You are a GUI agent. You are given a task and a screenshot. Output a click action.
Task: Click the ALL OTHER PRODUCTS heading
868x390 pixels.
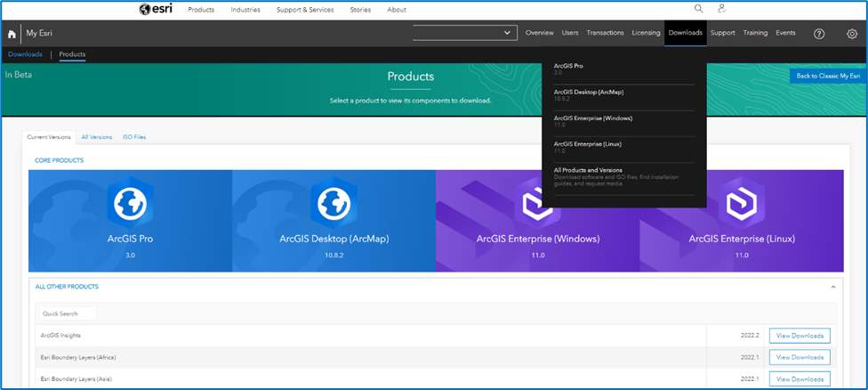click(x=67, y=287)
